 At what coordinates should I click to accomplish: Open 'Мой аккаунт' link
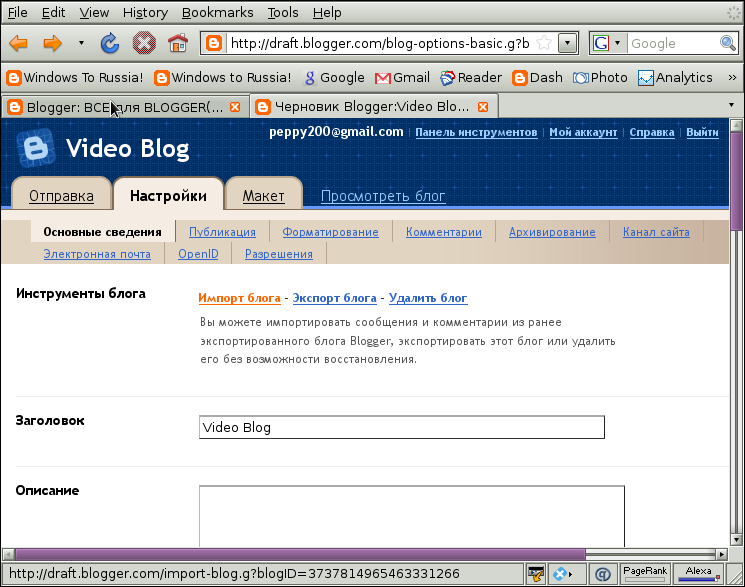(x=583, y=132)
